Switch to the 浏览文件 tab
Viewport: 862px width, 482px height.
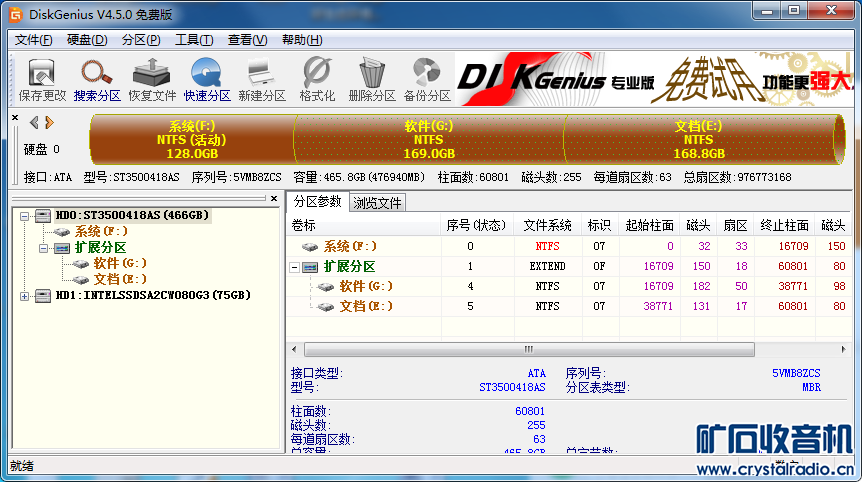(377, 203)
